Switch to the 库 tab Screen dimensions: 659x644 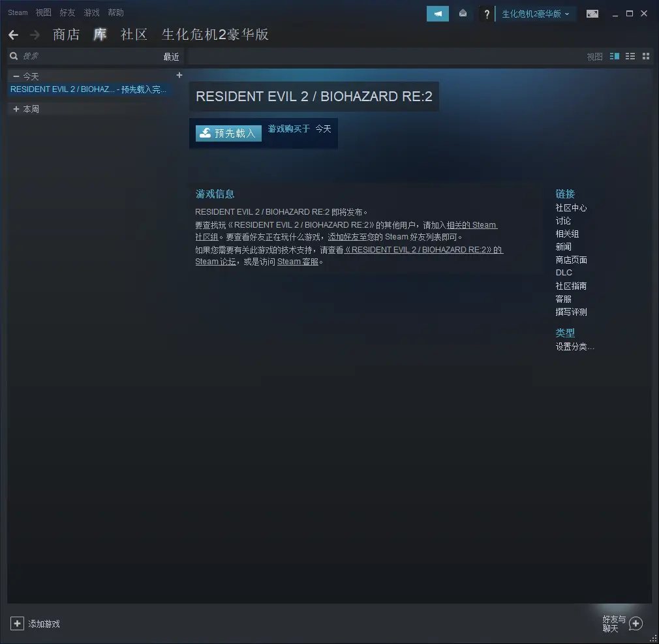(x=100, y=35)
